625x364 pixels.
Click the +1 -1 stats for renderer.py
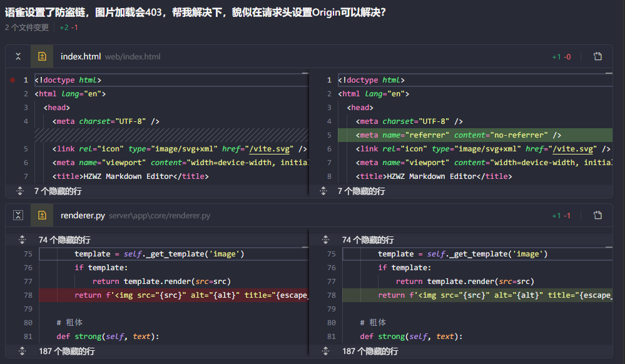[x=561, y=216]
